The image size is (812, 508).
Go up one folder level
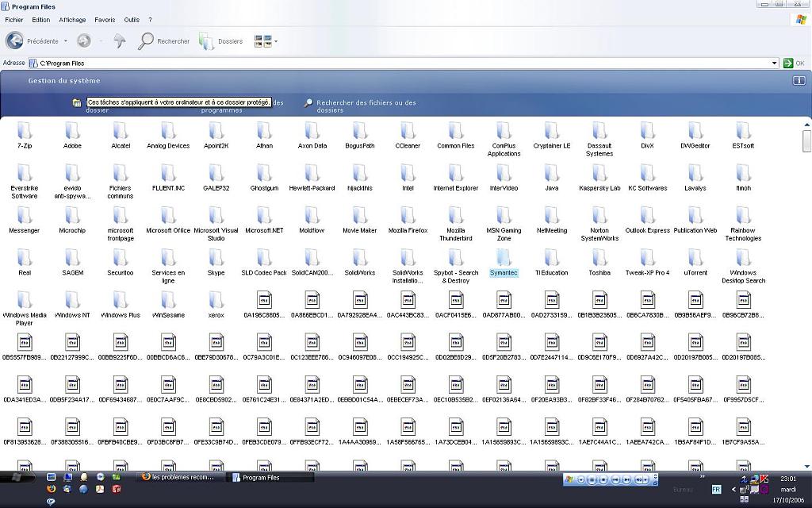[x=120, y=40]
